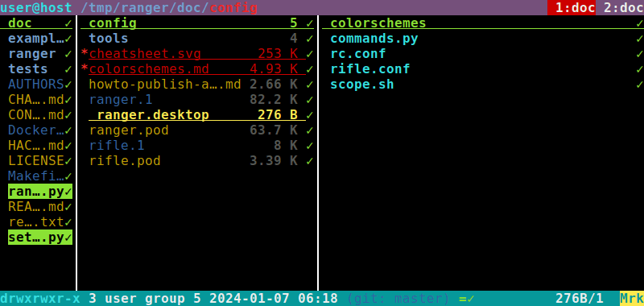The image size is (644, 306).
Task: Select the re….txt file
Action: (x=36, y=221)
